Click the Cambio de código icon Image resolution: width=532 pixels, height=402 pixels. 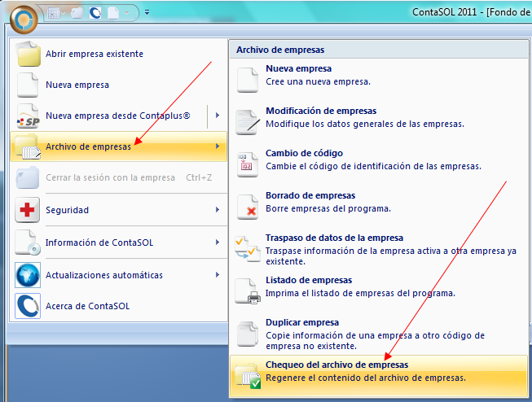pyautogui.click(x=246, y=164)
